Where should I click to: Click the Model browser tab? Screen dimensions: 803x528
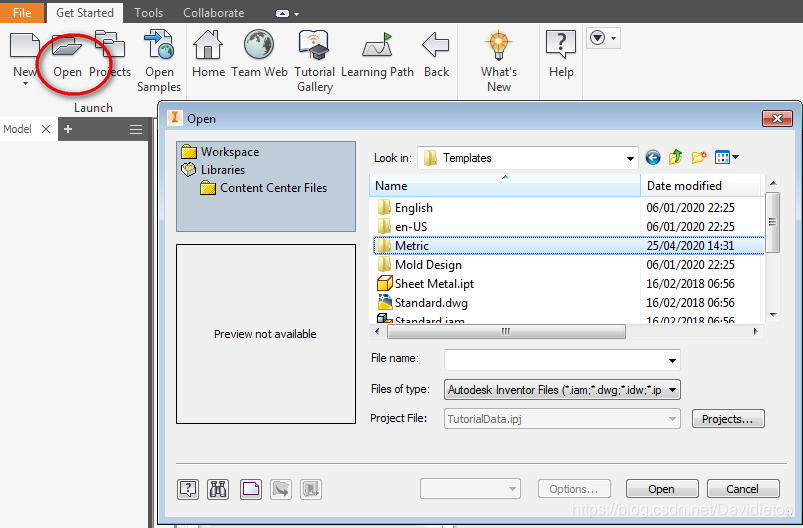[x=17, y=129]
